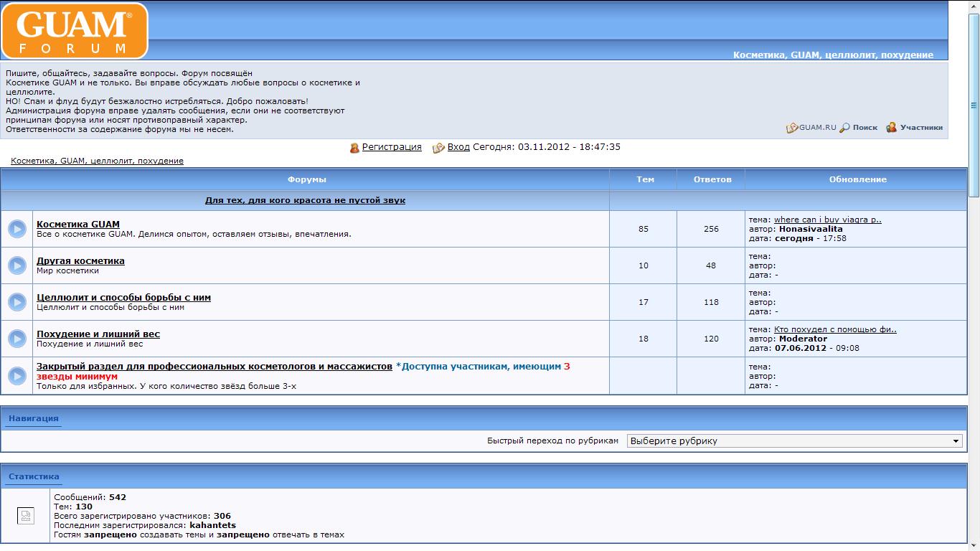980x551 pixels.
Task: Open Целлюлит и способы борьбы с ним forum
Action: pyautogui.click(x=123, y=297)
